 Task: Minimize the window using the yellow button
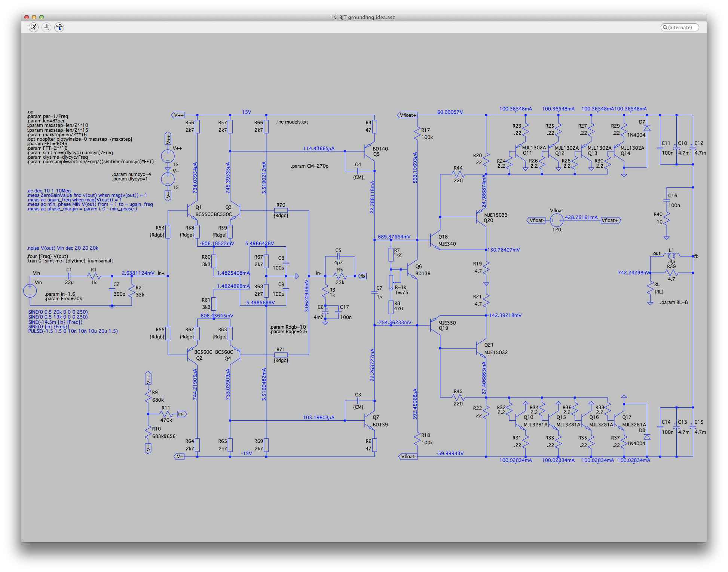click(34, 17)
